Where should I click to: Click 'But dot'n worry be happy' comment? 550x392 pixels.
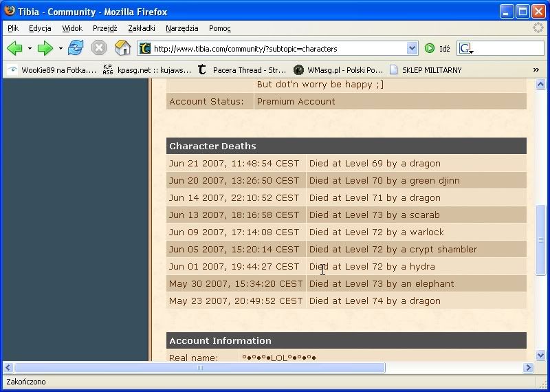[320, 85]
